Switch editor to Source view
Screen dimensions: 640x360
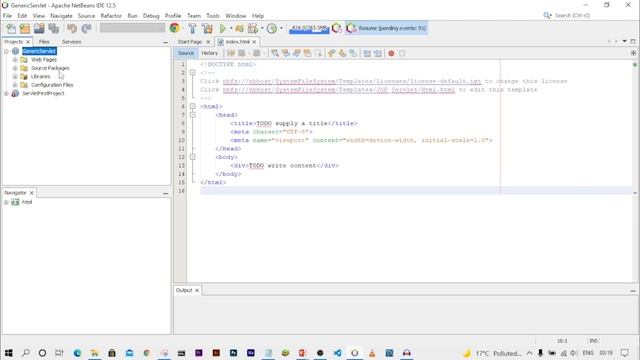point(186,53)
